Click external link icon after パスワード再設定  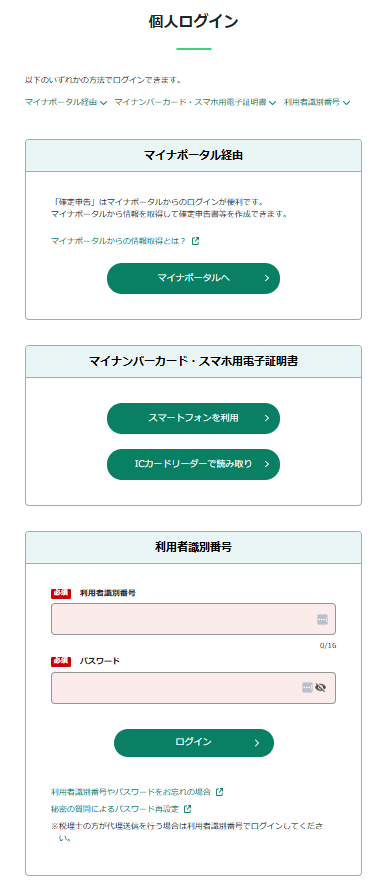tap(187, 809)
